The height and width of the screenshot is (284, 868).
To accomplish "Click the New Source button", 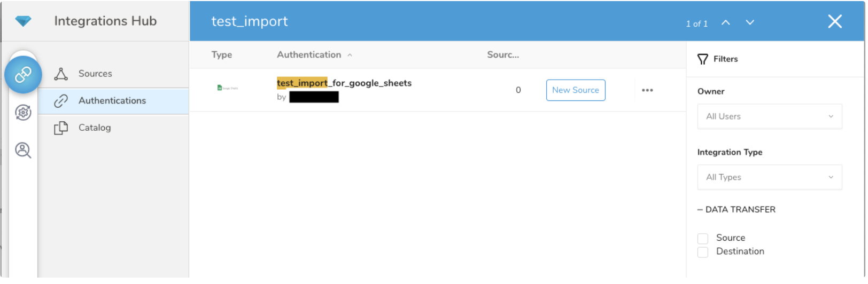I will click(x=575, y=90).
